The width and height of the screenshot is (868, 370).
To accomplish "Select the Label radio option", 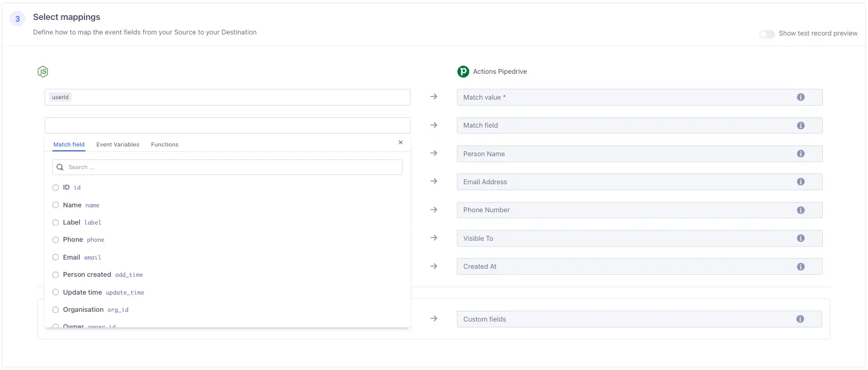I will pos(55,222).
